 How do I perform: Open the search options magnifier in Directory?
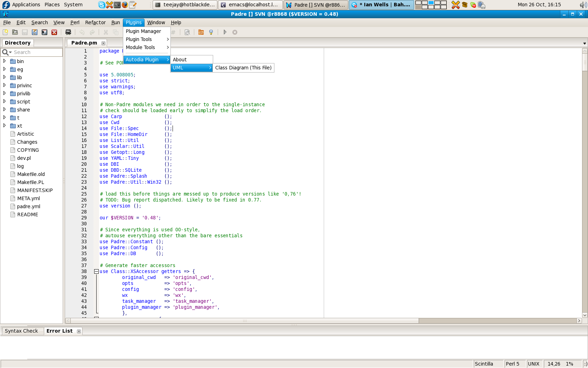7,52
